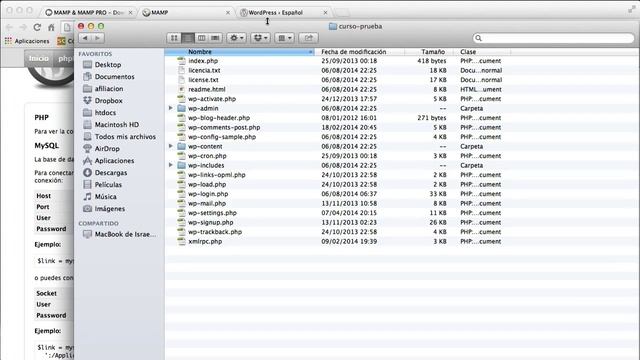Screen dimensions: 640x360
Task: Click the Share toolbar button
Action: [308, 38]
